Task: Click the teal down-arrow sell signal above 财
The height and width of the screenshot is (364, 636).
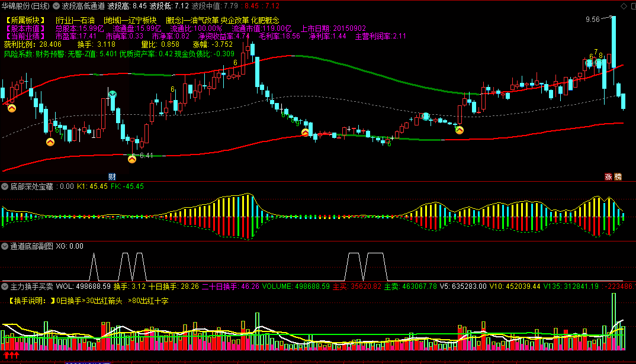Action: [x=113, y=95]
